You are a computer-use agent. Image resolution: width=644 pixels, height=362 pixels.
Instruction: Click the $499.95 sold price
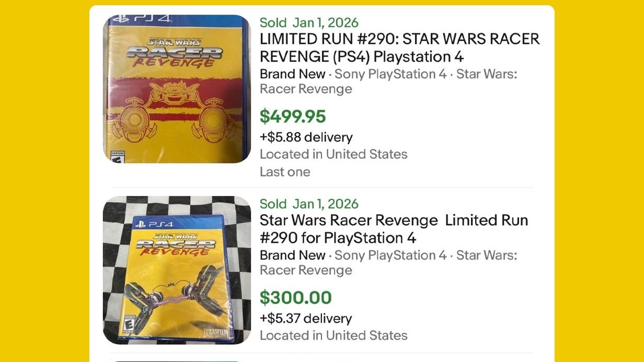[293, 116]
